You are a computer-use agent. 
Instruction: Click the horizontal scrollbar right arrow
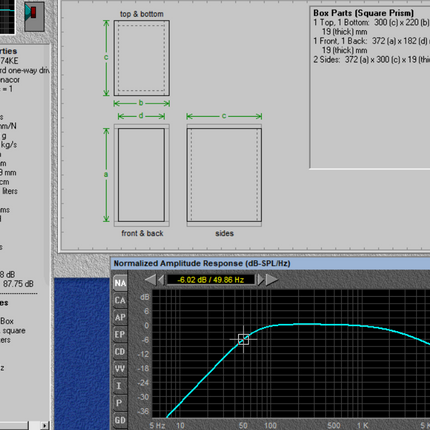pos(44,426)
